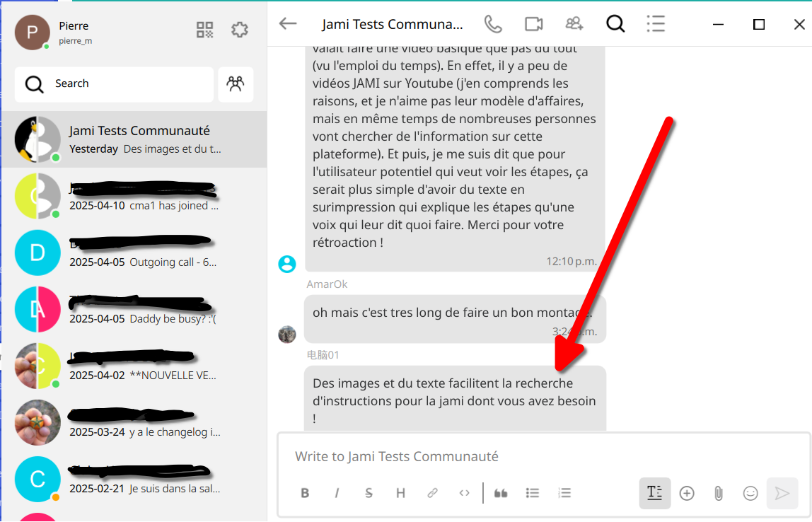Send the message

click(782, 493)
